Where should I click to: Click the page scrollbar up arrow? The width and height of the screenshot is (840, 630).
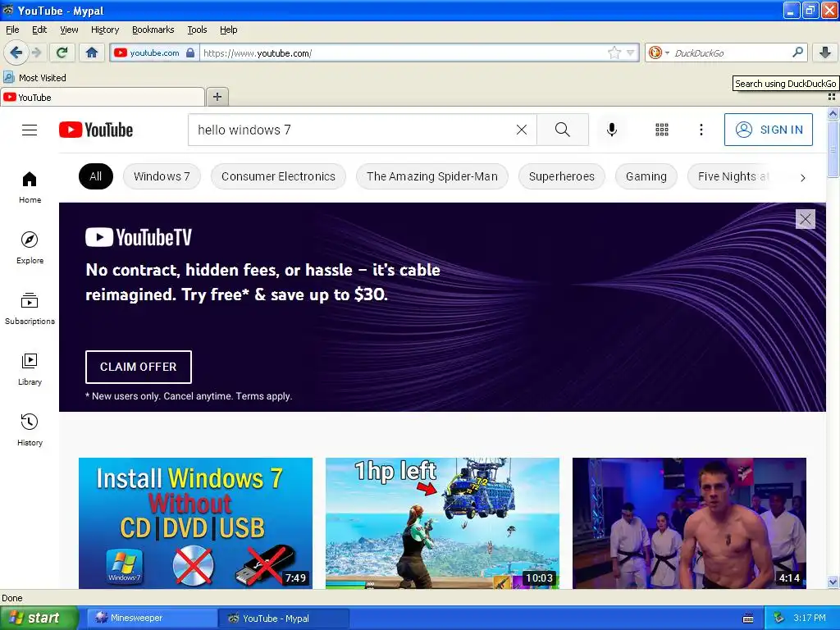coord(833,113)
